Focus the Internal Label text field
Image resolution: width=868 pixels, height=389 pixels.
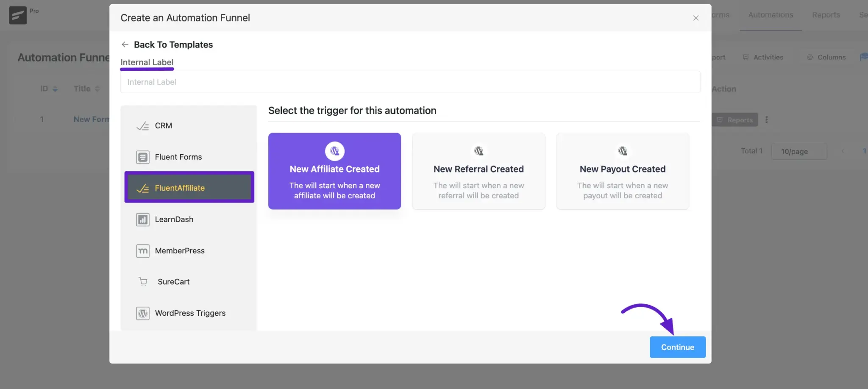tap(410, 82)
